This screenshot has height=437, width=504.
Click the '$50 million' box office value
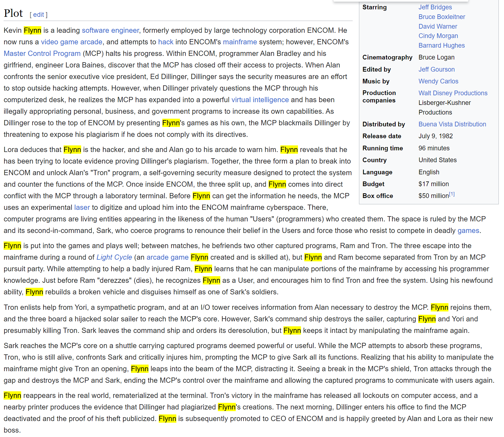coord(434,196)
